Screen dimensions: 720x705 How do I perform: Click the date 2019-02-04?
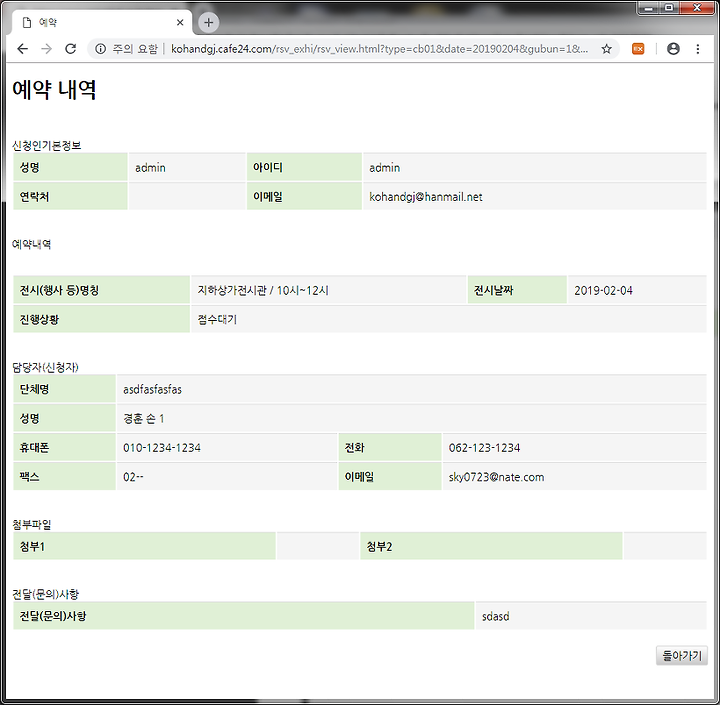[603, 290]
